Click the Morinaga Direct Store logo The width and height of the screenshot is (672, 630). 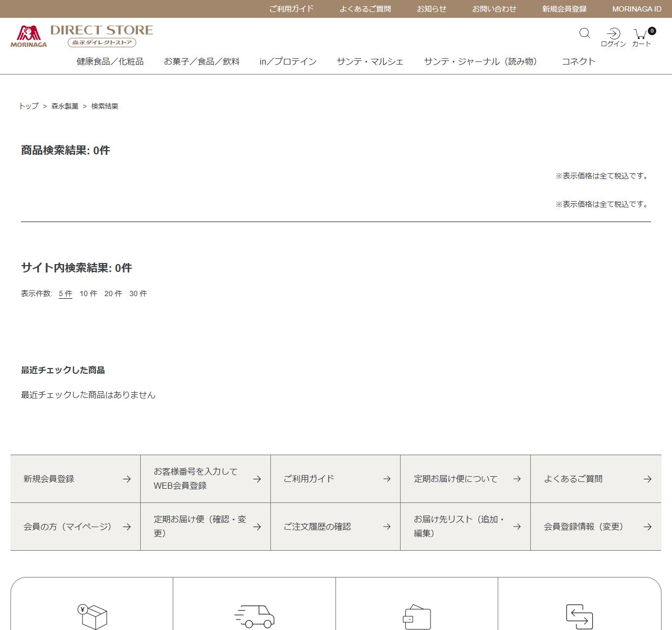[x=82, y=36]
